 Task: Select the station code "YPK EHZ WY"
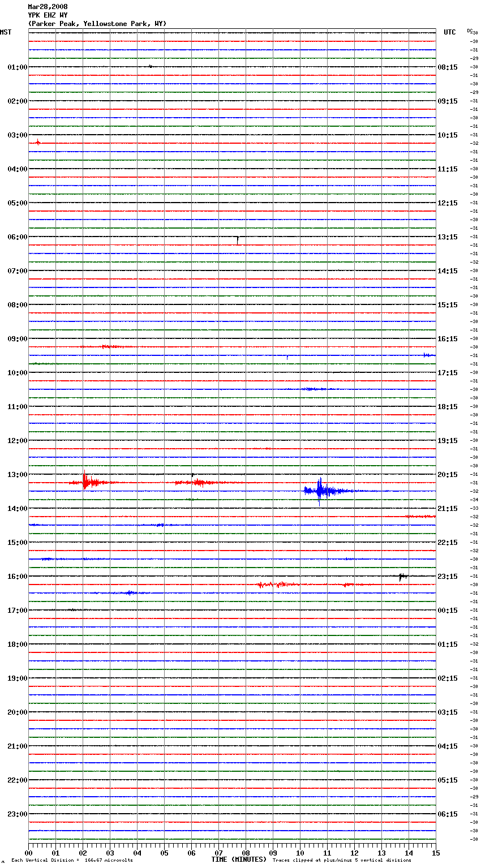tap(48, 15)
